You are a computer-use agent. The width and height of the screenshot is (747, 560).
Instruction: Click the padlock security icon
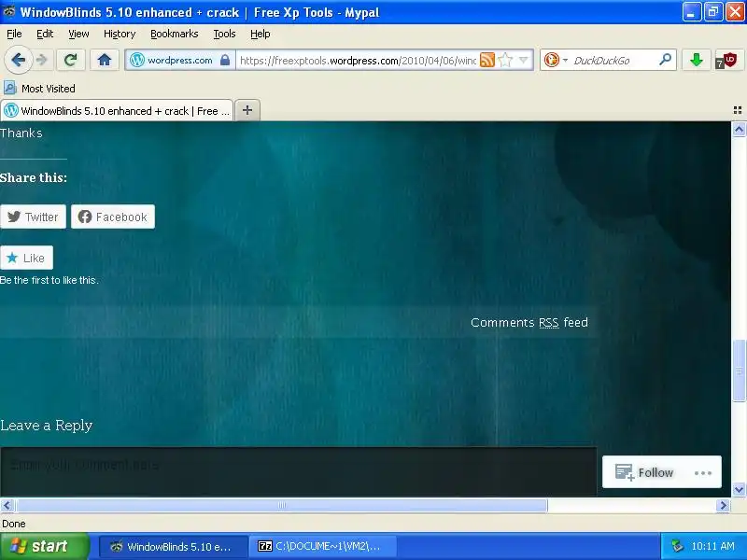[x=225, y=60]
